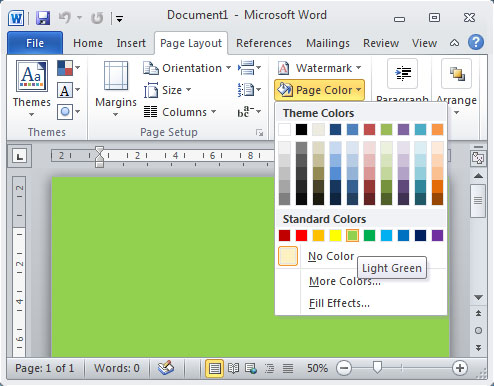
Task: Click the Theme Effects circle icon
Action: click(65, 112)
